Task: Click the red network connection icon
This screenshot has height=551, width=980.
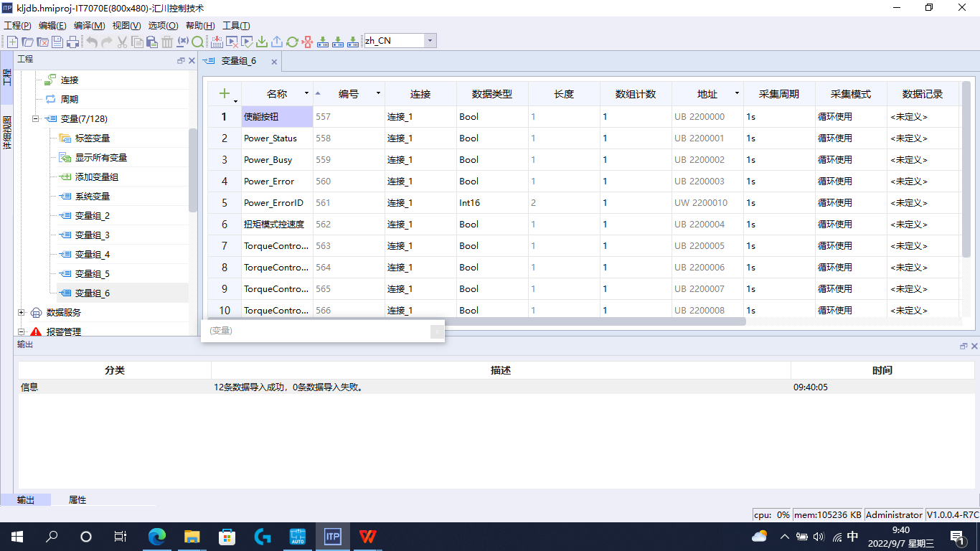Action: point(307,42)
